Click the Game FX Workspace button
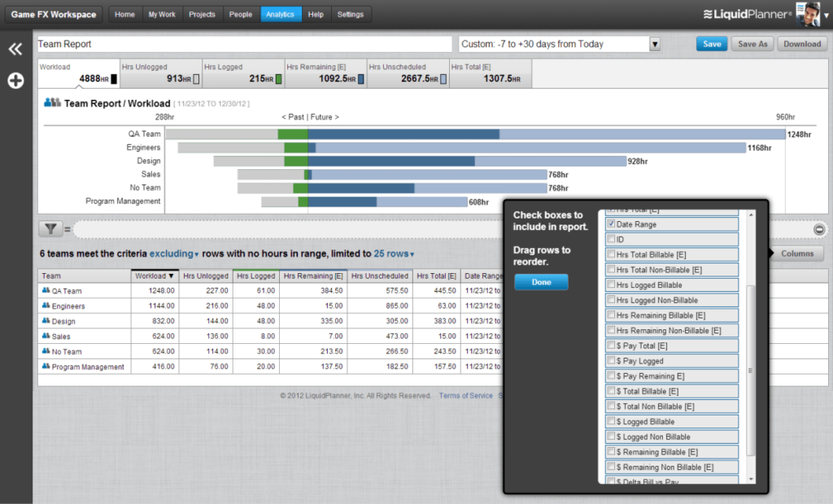 pos(54,15)
